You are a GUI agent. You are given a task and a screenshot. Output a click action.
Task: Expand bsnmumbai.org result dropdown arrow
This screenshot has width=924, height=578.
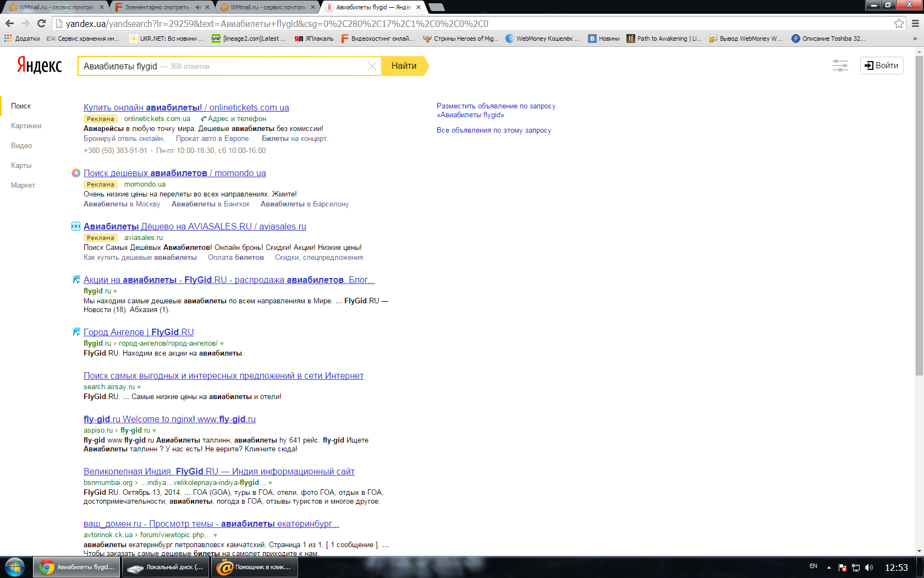click(x=271, y=483)
